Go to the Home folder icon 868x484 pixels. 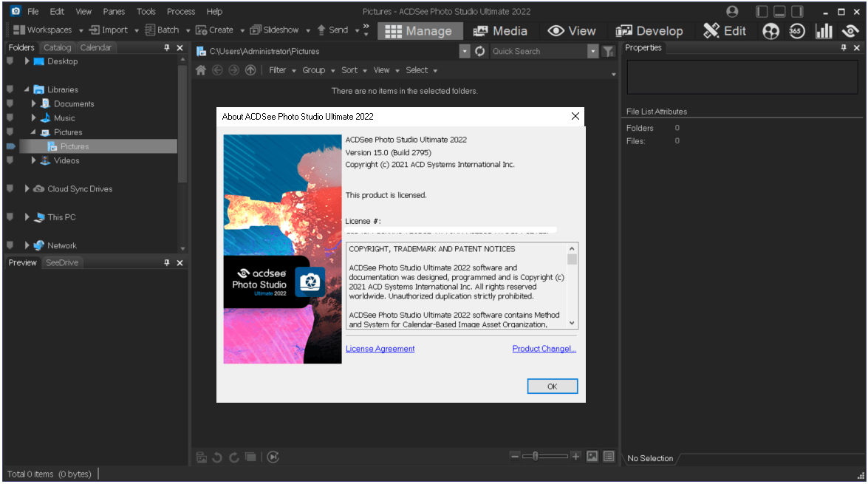tap(201, 70)
